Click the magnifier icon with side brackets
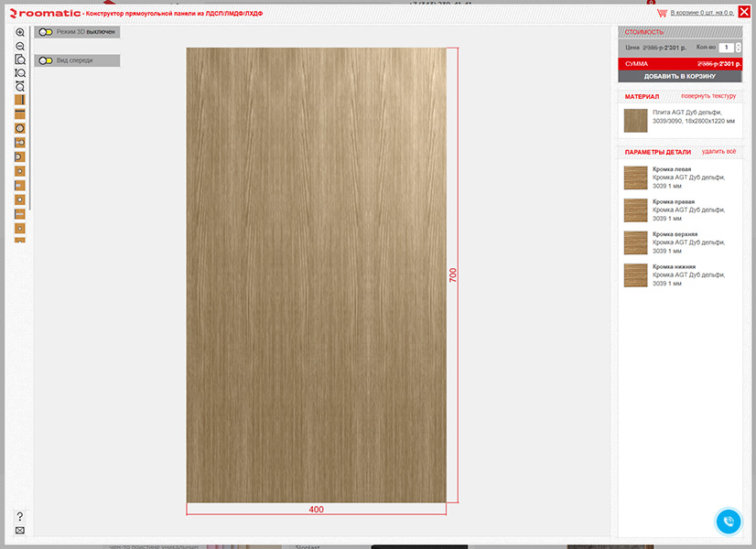Screen dimensions: 756x549 click(20, 73)
